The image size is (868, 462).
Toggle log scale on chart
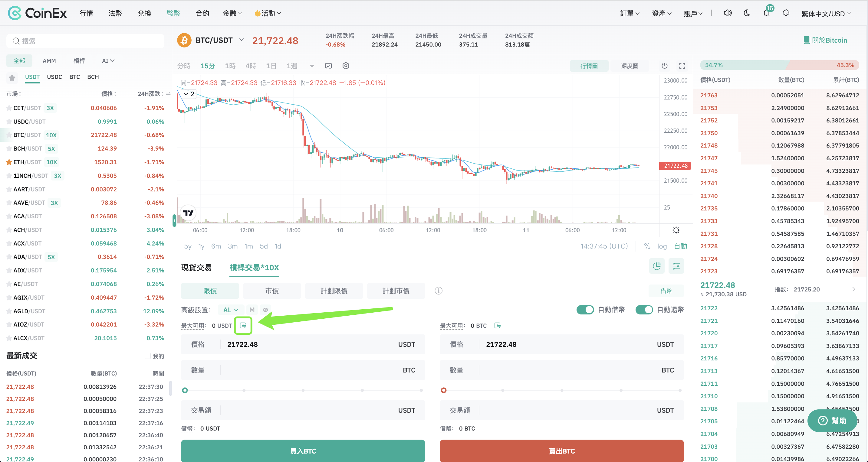pyautogui.click(x=662, y=246)
